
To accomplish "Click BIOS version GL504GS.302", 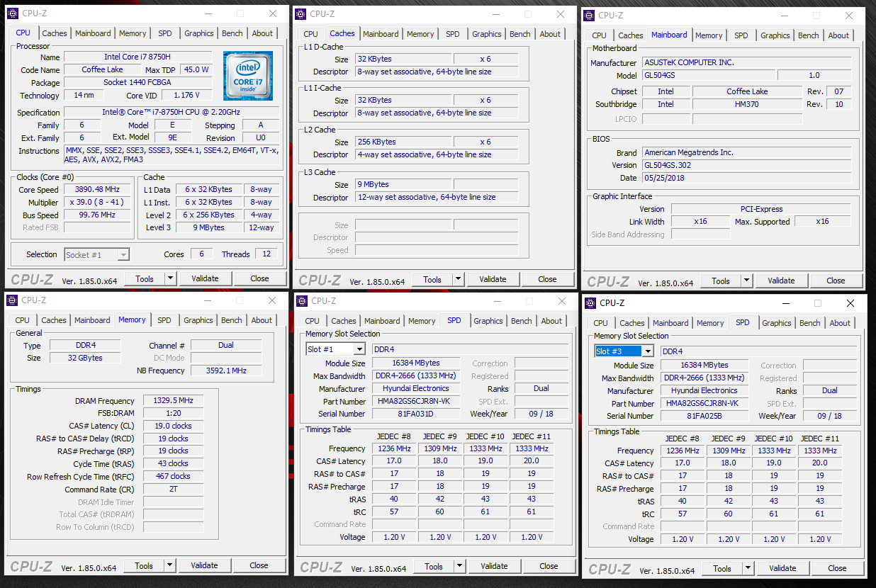I will coord(747,165).
